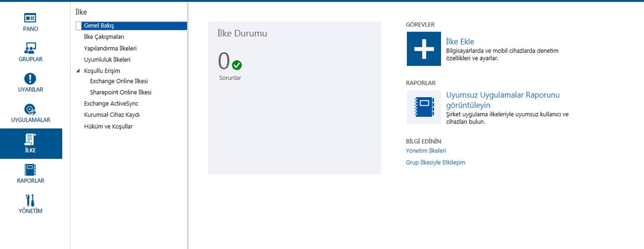Select Koşullu Erişim item
The image size is (644, 249).
click(102, 71)
